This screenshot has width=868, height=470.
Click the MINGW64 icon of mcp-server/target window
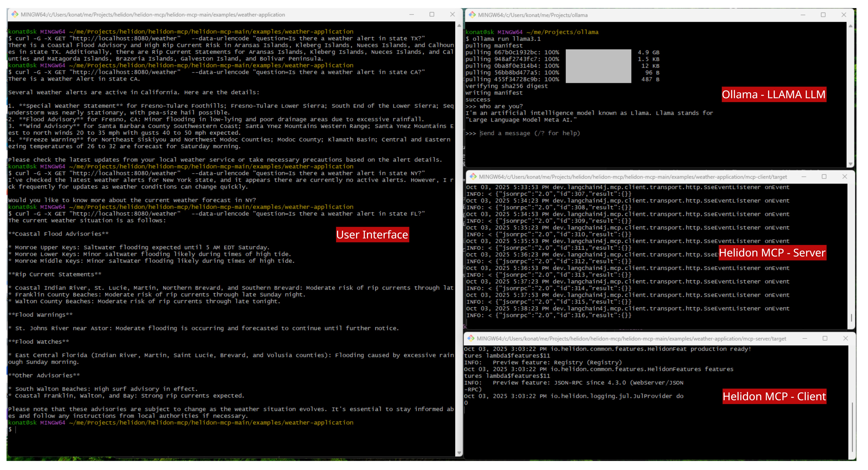[x=471, y=338]
